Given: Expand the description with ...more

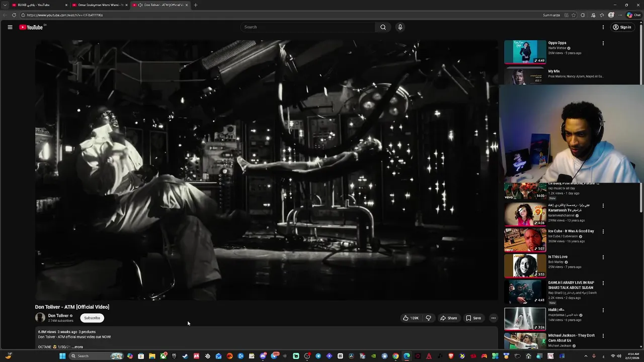Looking at the screenshot, I should click(x=77, y=347).
